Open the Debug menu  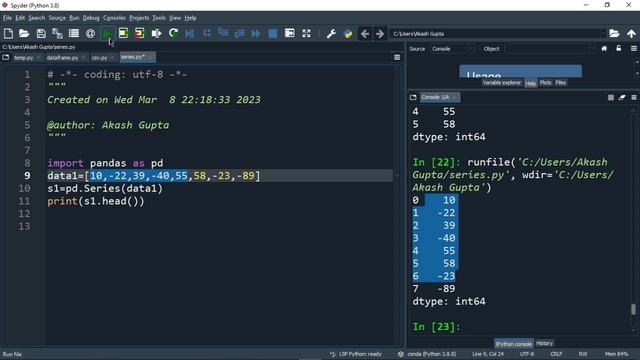(91, 18)
